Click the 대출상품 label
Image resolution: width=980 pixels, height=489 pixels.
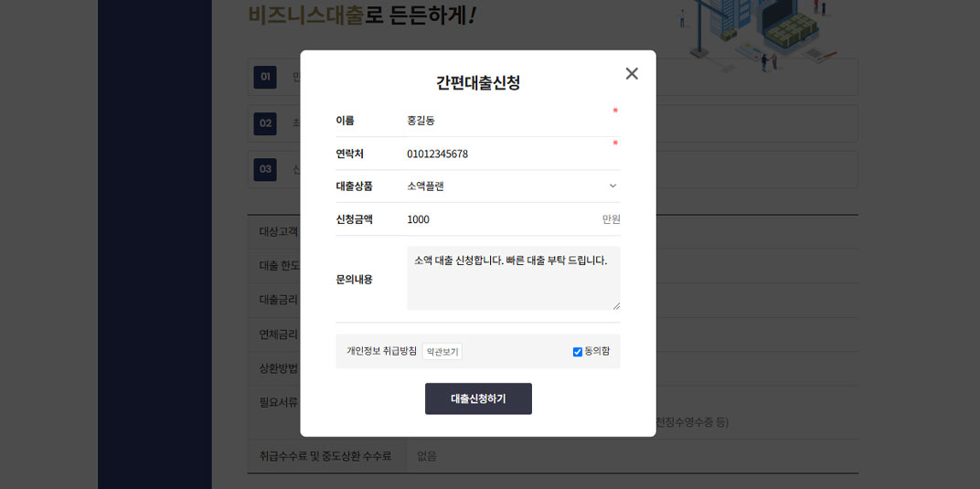pyautogui.click(x=355, y=186)
